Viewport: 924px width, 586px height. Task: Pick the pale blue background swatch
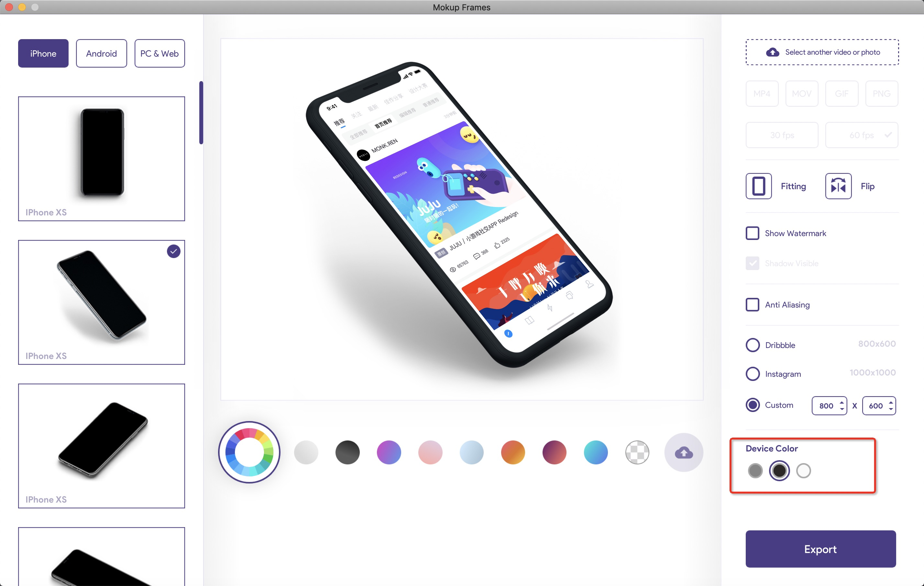pyautogui.click(x=472, y=452)
